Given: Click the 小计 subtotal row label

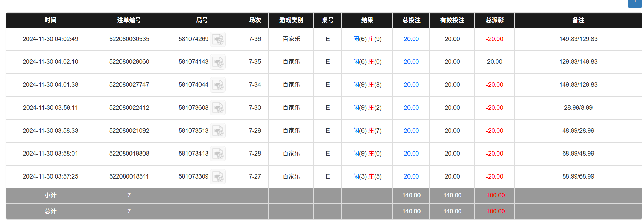Looking at the screenshot, I should tap(50, 195).
